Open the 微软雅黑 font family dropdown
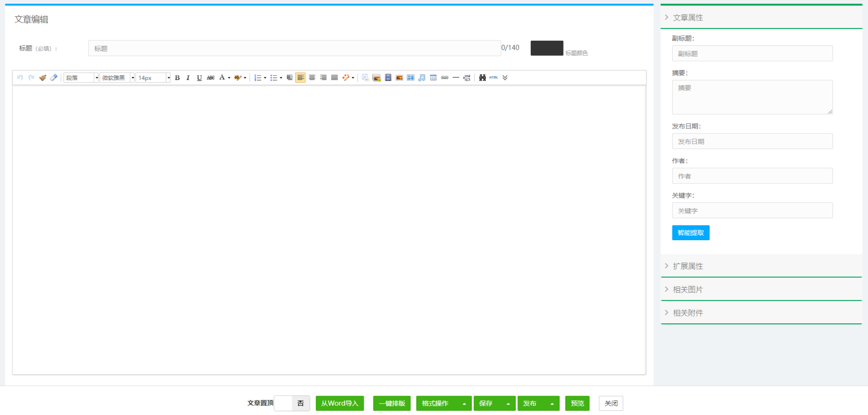The width and height of the screenshot is (868, 415). click(x=117, y=78)
